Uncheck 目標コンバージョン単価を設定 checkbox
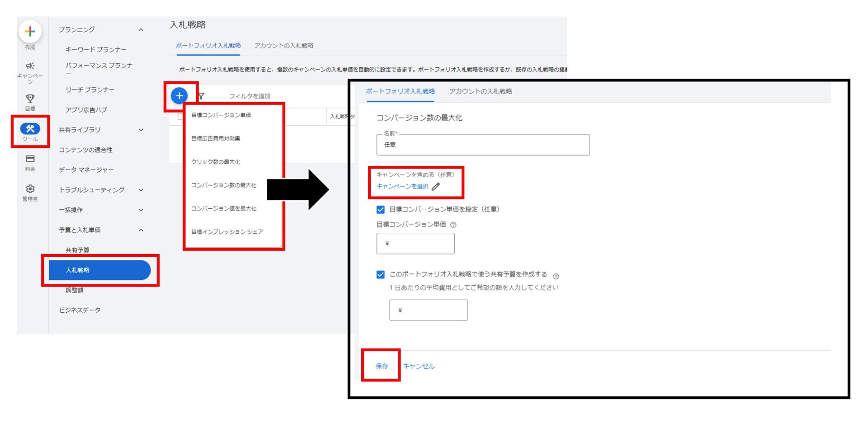 381,210
